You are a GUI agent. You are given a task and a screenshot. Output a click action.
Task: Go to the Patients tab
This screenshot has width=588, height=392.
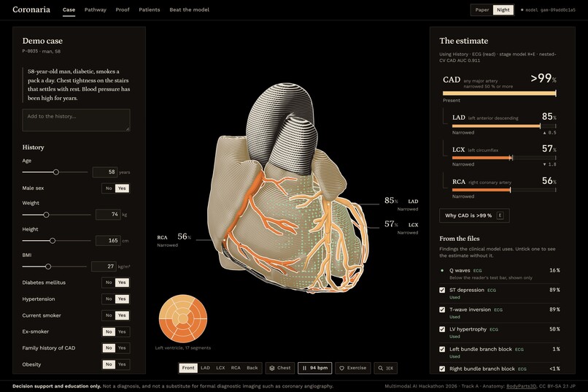click(x=150, y=9)
